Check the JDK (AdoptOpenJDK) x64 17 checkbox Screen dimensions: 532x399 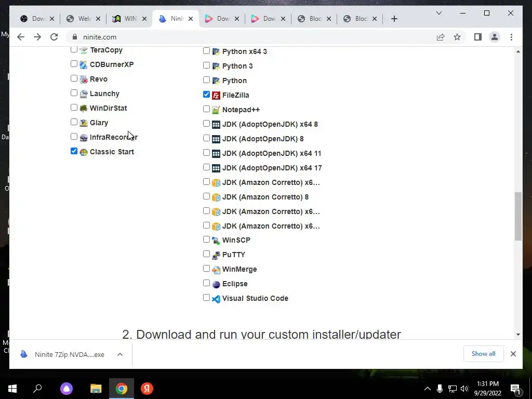[206, 167]
